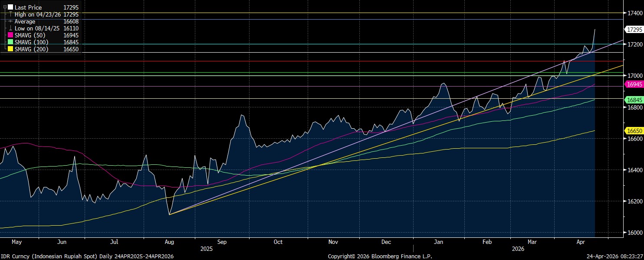Click the Average marker icon in legend

pyautogui.click(x=11, y=21)
